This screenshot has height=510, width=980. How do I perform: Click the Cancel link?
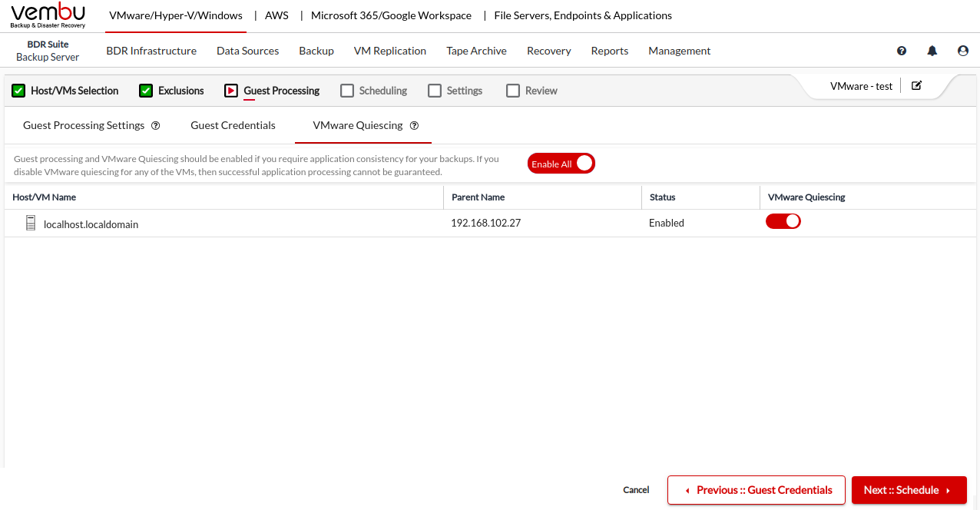[x=636, y=490]
